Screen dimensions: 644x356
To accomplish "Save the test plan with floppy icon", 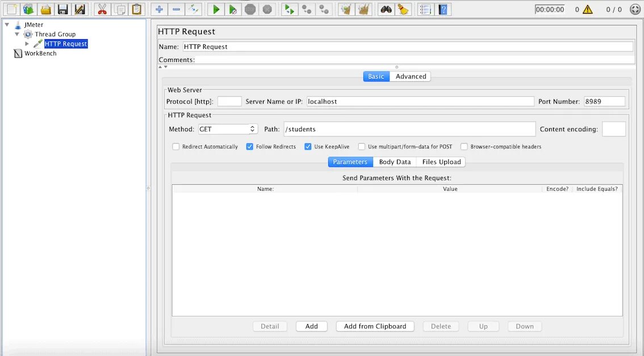I will (62, 9).
